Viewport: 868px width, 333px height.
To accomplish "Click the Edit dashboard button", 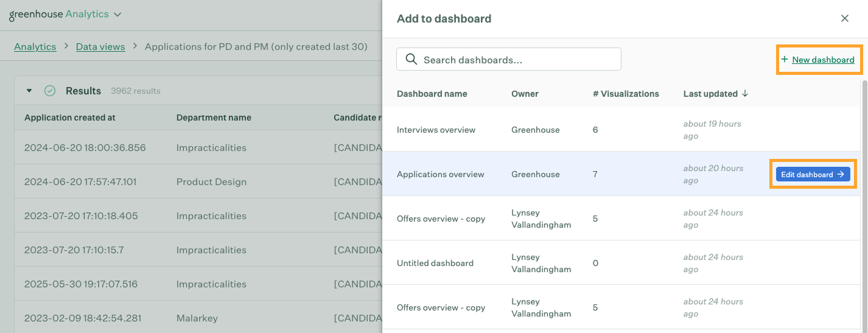I will click(x=813, y=174).
